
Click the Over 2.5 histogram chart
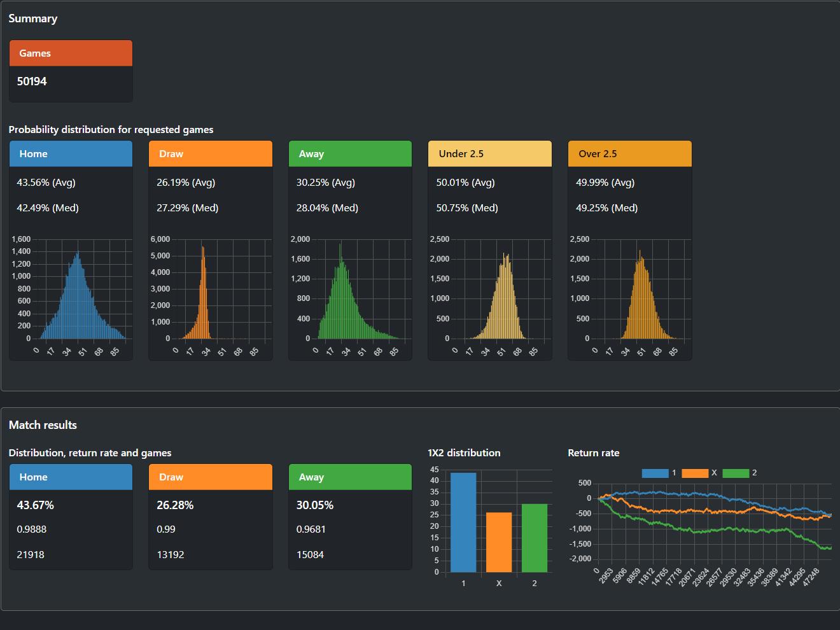coord(630,297)
